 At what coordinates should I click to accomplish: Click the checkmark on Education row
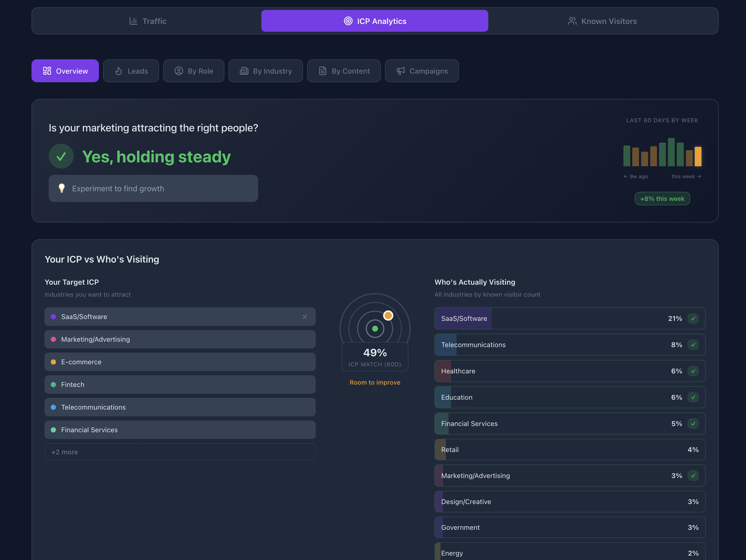[693, 398]
